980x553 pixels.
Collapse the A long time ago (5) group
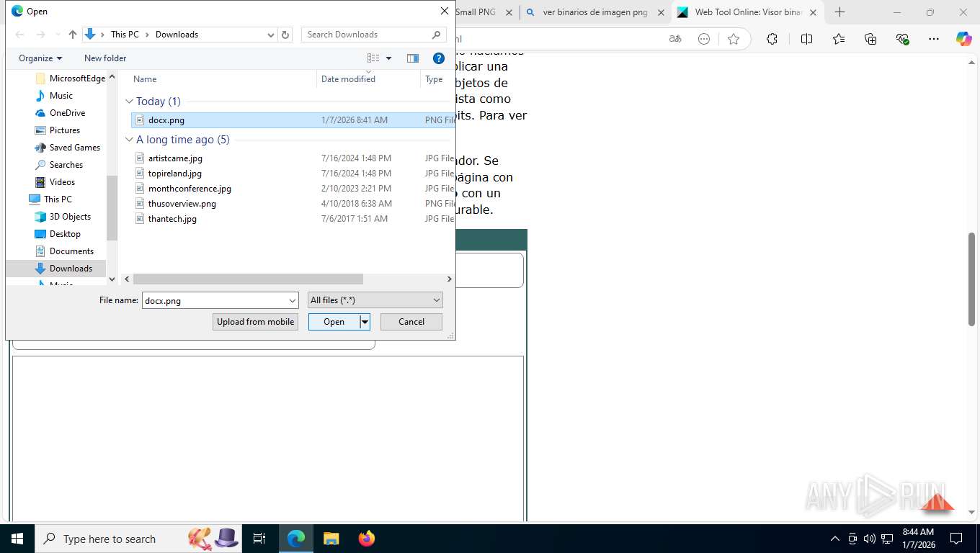click(130, 140)
